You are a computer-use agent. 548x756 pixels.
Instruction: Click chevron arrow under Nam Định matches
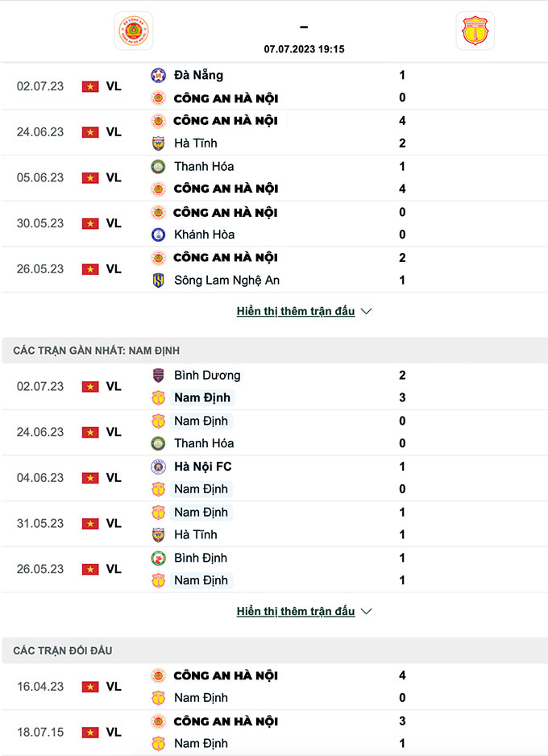367,612
